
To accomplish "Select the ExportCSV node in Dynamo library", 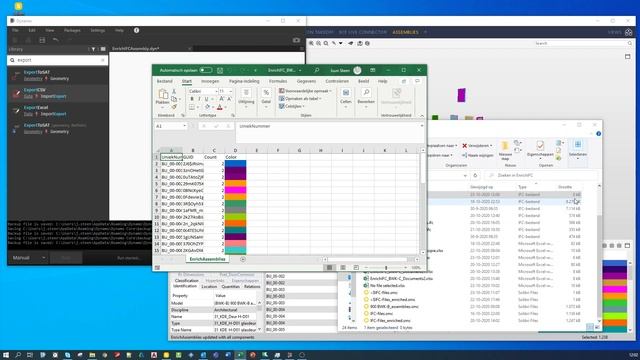I will [x=58, y=93].
